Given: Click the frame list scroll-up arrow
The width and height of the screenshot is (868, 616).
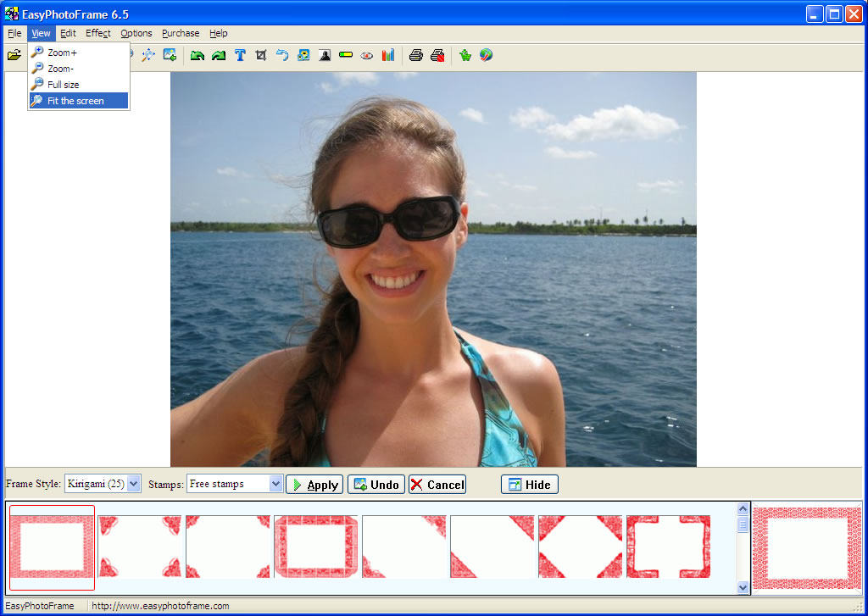Looking at the screenshot, I should (743, 508).
